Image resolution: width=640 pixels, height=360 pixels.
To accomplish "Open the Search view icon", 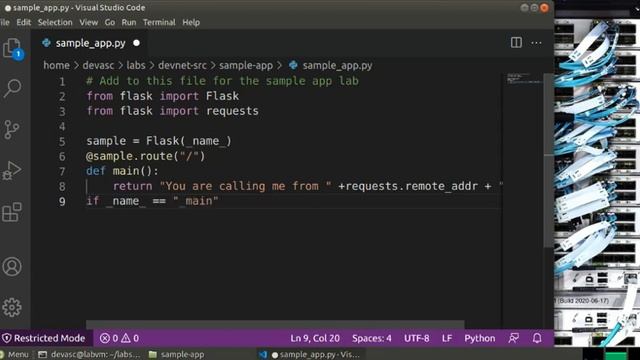I will [x=12, y=88].
